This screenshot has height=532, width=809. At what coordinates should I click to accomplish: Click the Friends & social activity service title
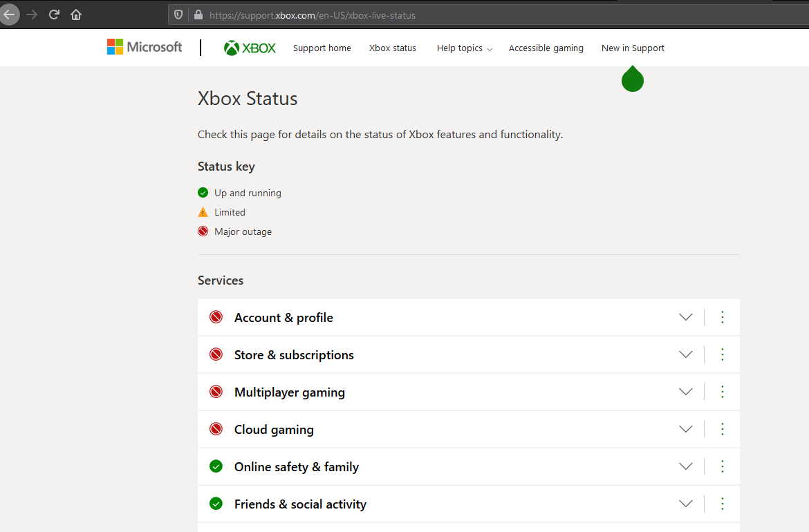[300, 504]
